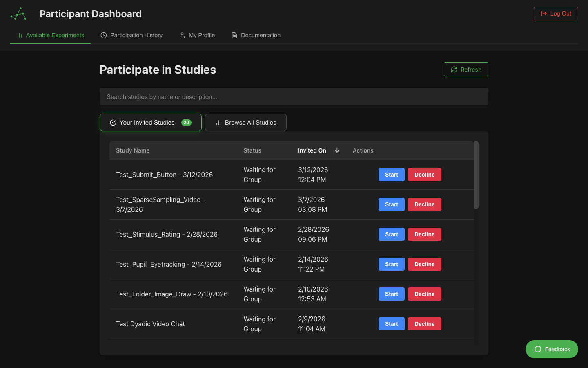Click the document icon beside Documentation

point(234,35)
